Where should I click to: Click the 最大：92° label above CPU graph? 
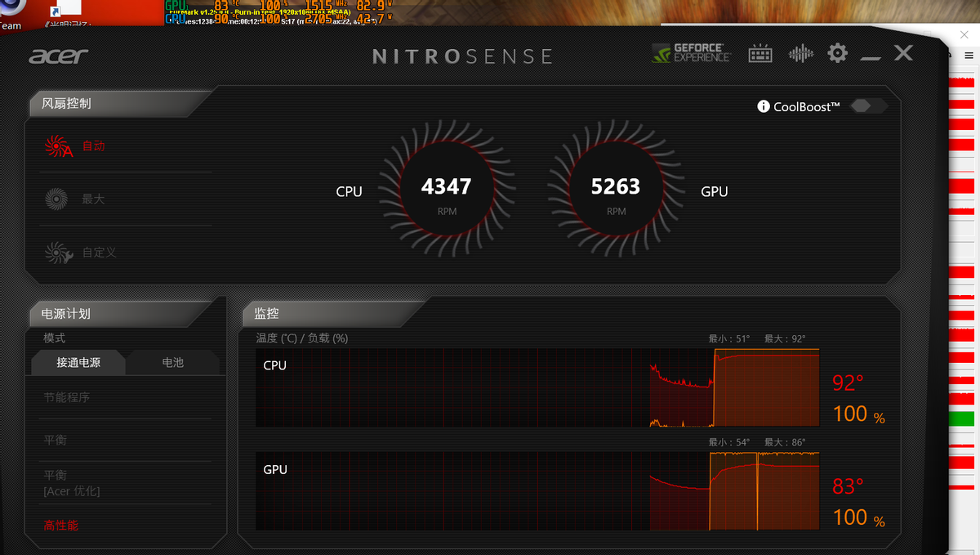coord(785,339)
